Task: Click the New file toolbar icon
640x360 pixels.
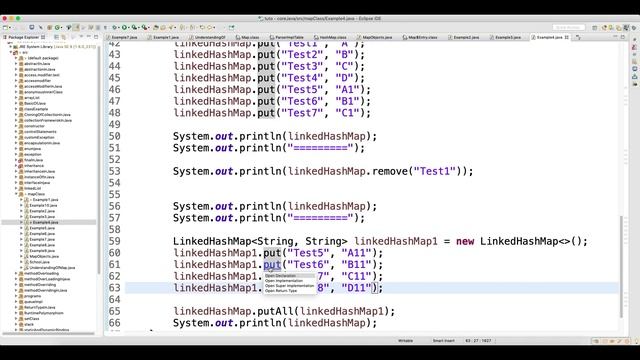Action: [x=6, y=27]
